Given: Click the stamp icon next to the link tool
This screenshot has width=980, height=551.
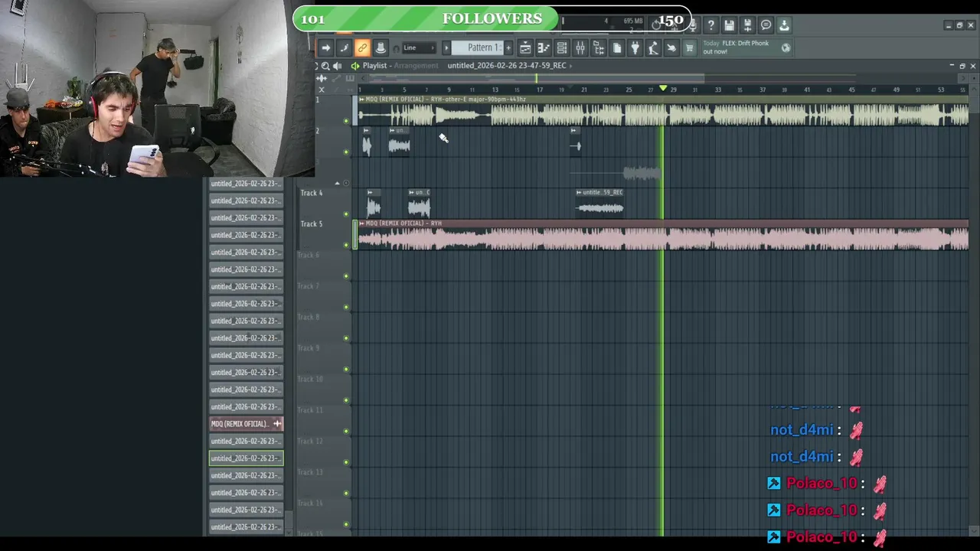Looking at the screenshot, I should click(x=381, y=47).
